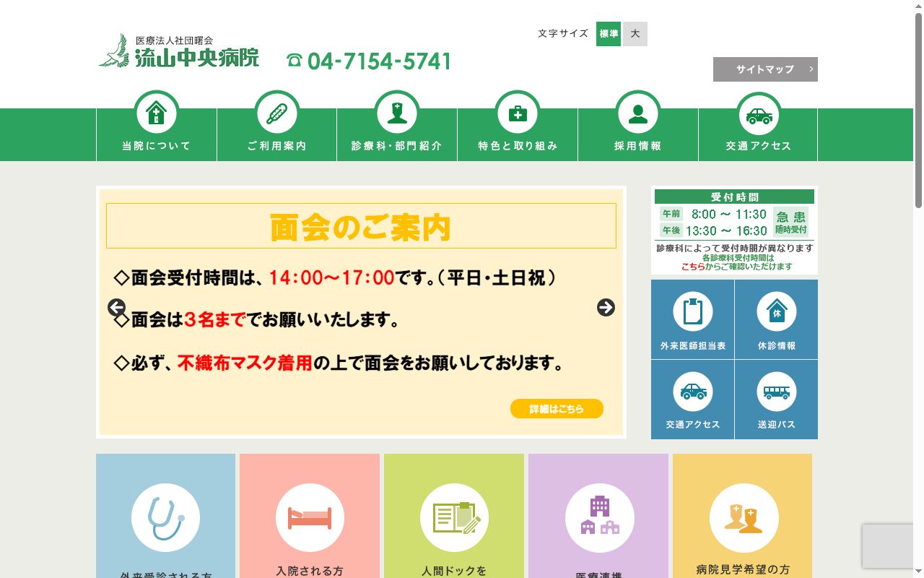Click the 病院見学希望の方 card label
The image size is (924, 578).
pos(744,569)
